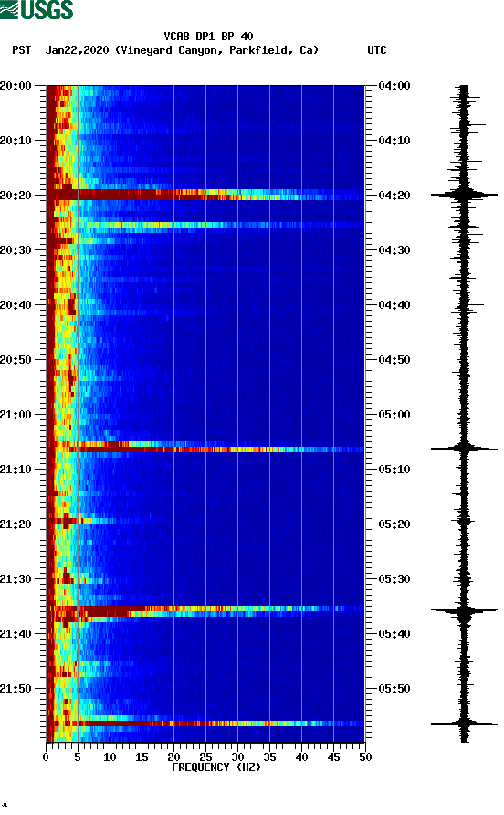The width and height of the screenshot is (504, 815).
Task: Click the '50' frequency axis tick label
Action: tap(365, 757)
